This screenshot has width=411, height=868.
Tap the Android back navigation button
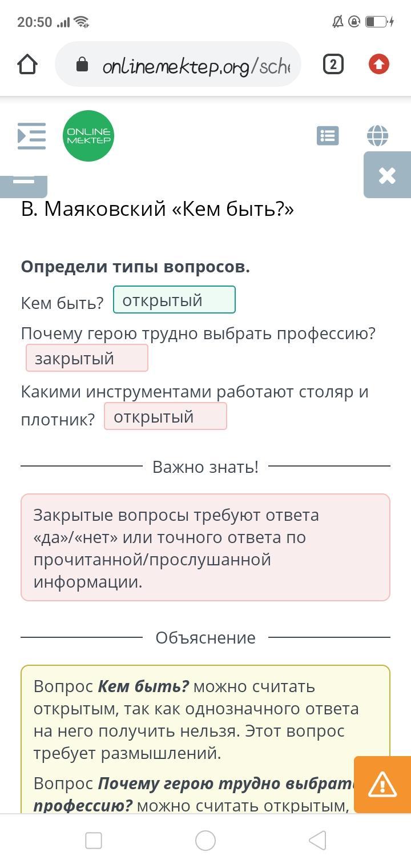pos(317,841)
